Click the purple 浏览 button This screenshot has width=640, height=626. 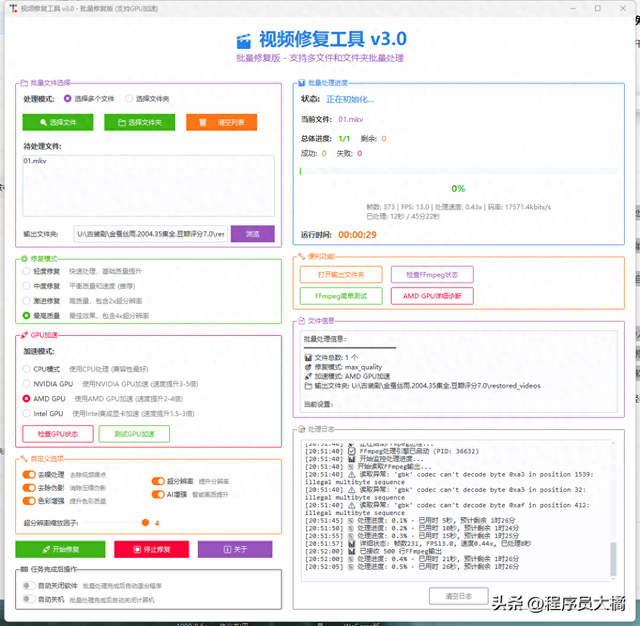coord(253,234)
